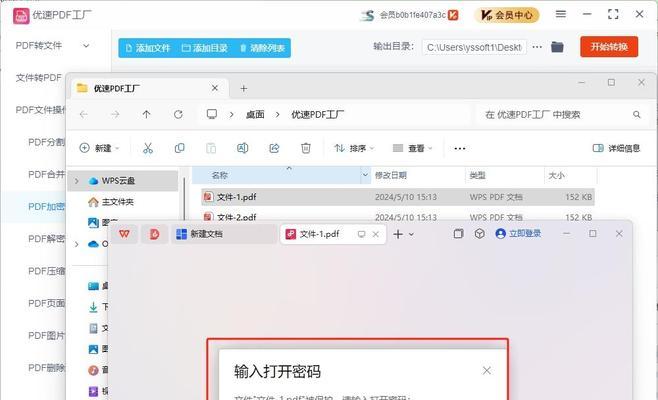The width and height of the screenshot is (658, 400).
Task: Open the Explorer toolbar more options ellipsis
Action: pyautogui.click(x=460, y=148)
